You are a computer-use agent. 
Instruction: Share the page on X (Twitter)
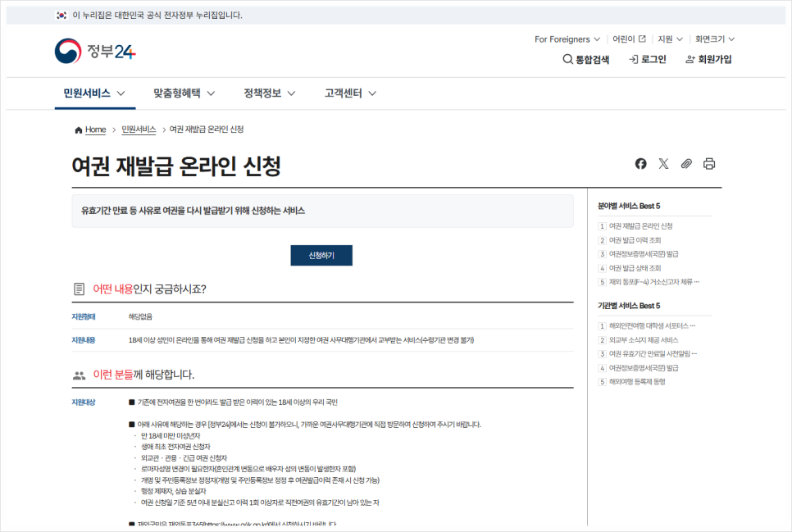[663, 163]
